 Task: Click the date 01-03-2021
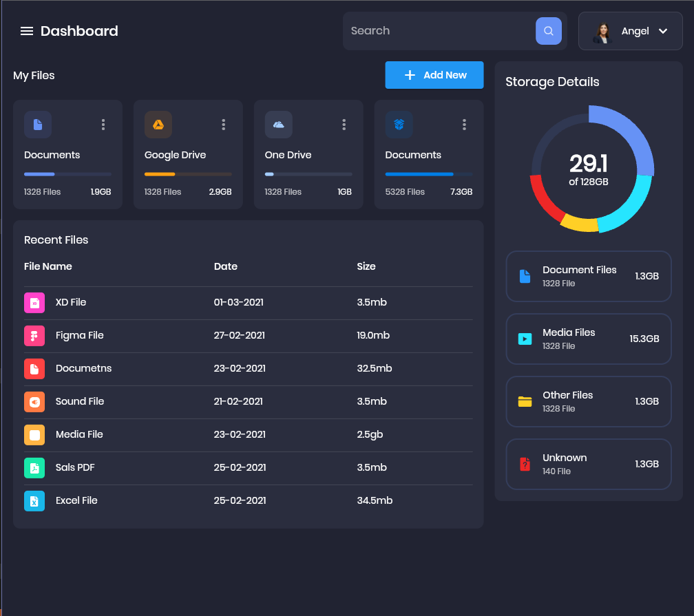point(238,302)
